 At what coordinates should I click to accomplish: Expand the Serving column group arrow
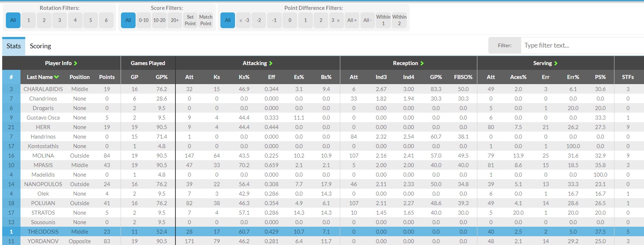tap(556, 63)
